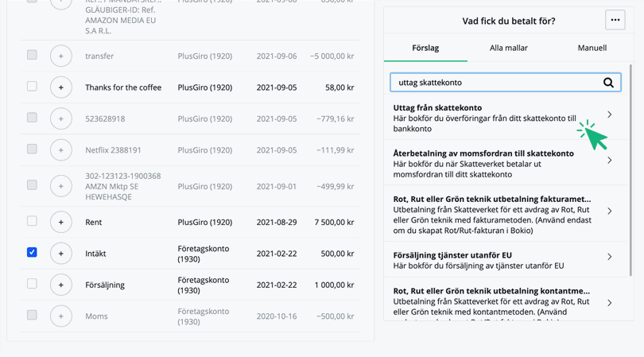Click the plus icon beside Rent
Viewport: 644px width, 357px height.
(x=61, y=223)
